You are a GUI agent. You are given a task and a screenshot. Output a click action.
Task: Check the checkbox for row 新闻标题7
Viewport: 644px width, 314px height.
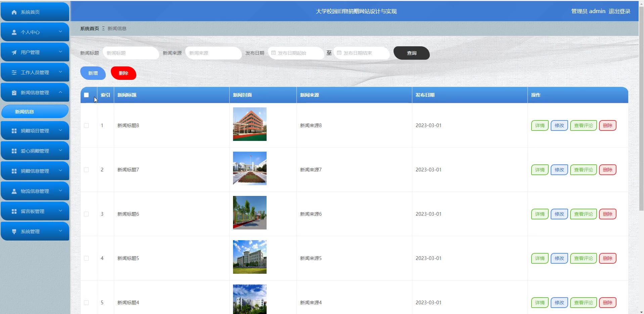[x=86, y=170]
